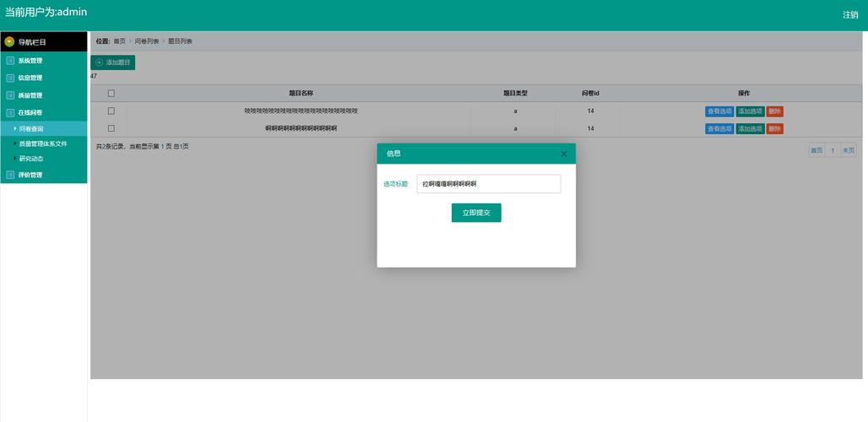Screen dimensions: 868x422
Task: Click 注销 to log out
Action: 850,15
